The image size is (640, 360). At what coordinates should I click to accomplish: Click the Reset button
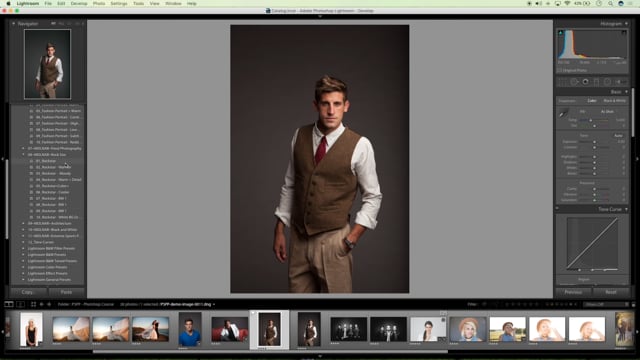611,292
